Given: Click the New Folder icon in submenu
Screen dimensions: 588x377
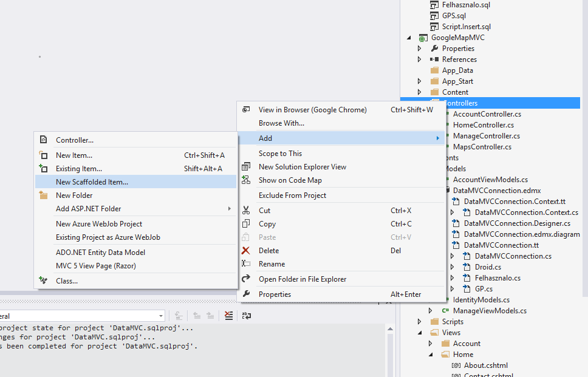Looking at the screenshot, I should [44, 195].
